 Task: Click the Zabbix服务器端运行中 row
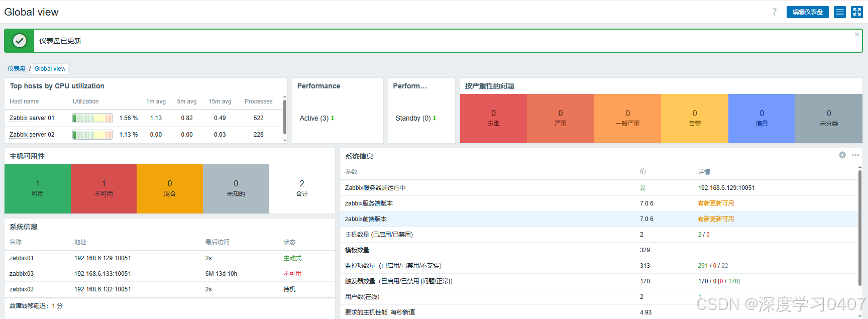tap(599, 188)
